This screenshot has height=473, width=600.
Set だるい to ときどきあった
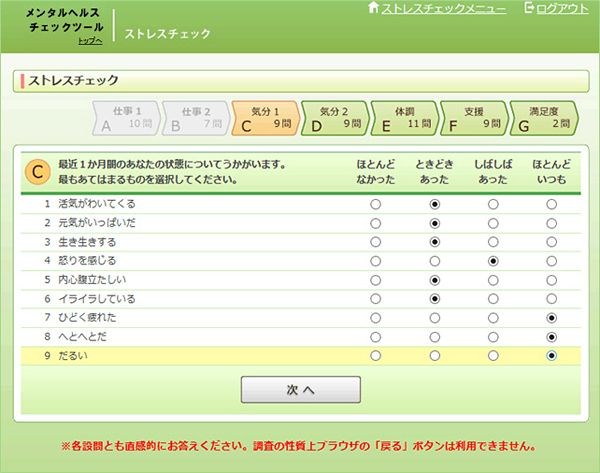(x=435, y=355)
